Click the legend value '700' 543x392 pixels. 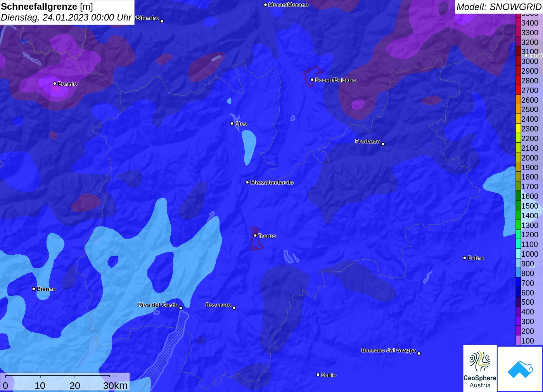pos(528,283)
